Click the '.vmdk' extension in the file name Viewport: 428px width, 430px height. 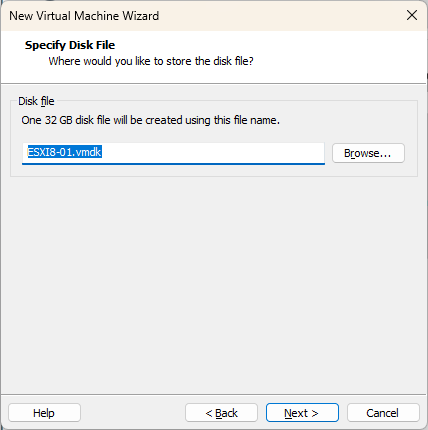point(87,152)
